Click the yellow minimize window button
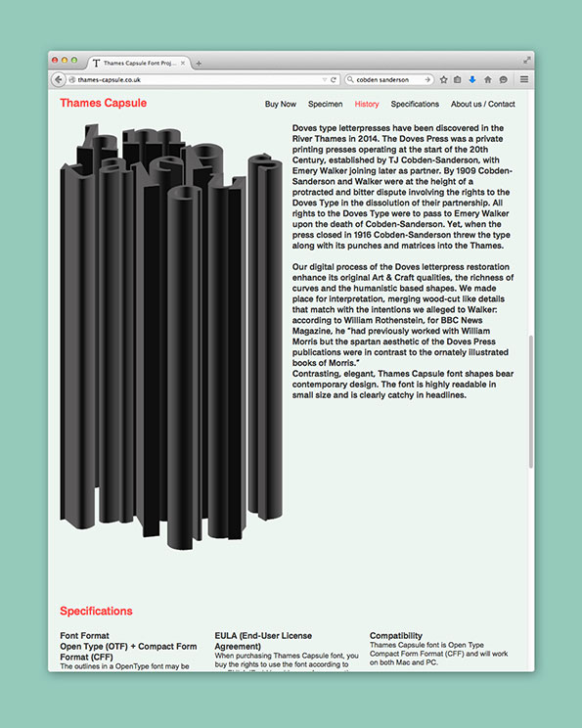Viewport: 582px width, 728px height. (65, 61)
